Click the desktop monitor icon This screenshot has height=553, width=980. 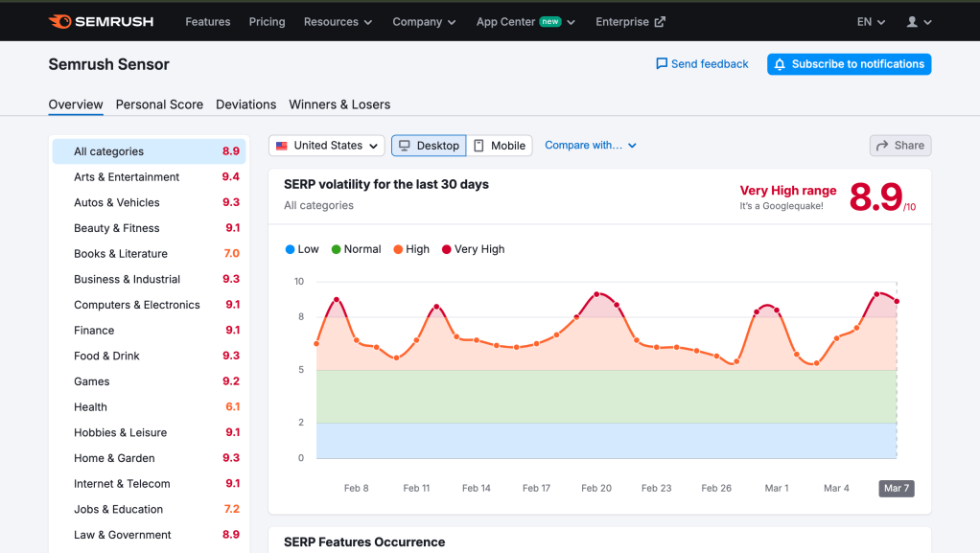pyautogui.click(x=405, y=146)
